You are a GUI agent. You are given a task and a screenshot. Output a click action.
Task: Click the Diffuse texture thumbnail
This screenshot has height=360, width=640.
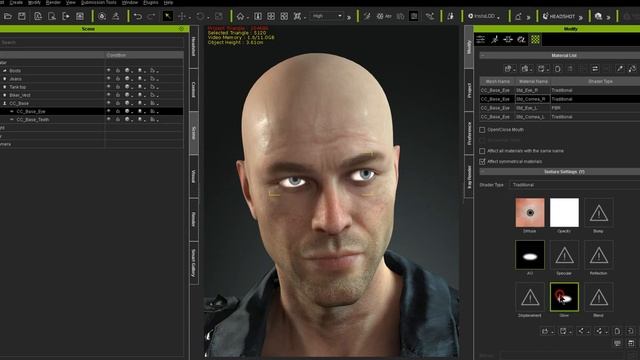530,213
